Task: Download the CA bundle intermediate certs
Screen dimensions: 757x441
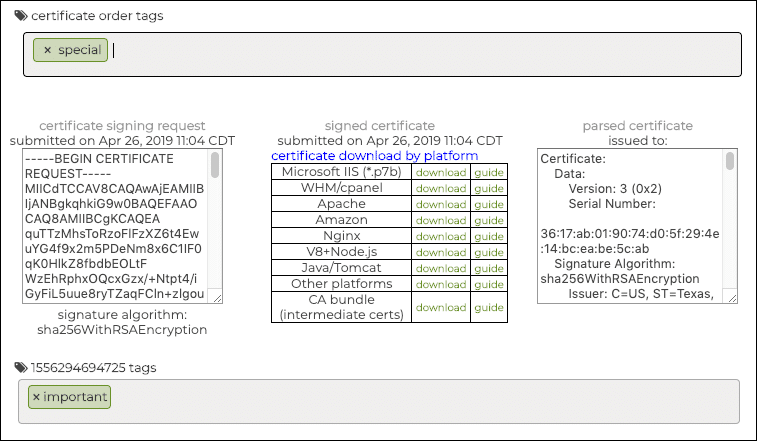Action: point(441,308)
